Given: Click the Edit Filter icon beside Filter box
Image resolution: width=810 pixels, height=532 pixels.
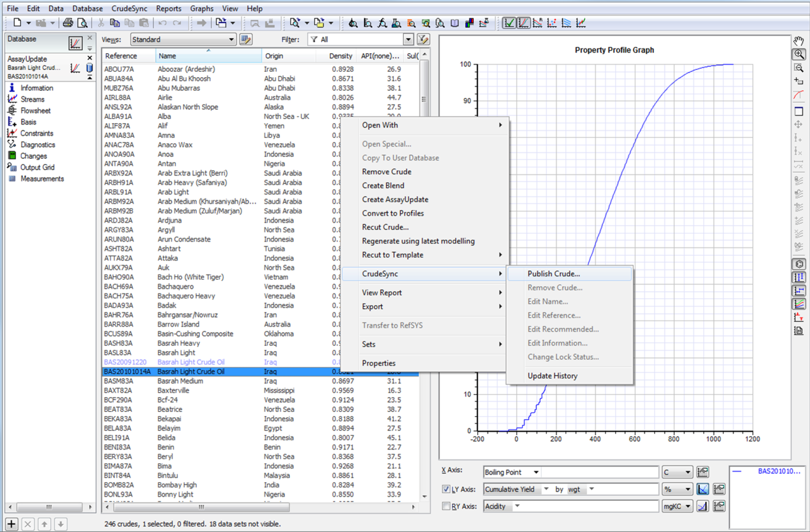Looking at the screenshot, I should [423, 40].
